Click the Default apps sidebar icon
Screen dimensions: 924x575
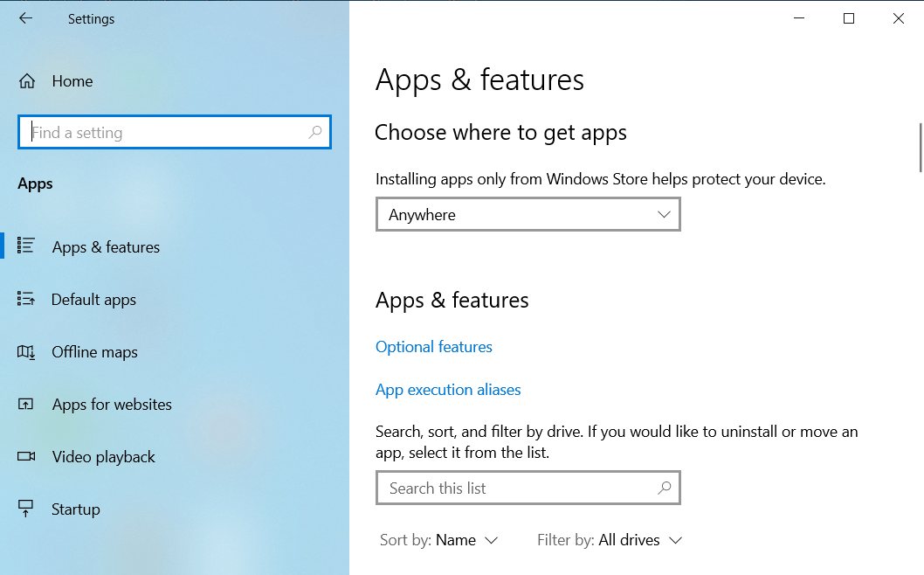(26, 300)
